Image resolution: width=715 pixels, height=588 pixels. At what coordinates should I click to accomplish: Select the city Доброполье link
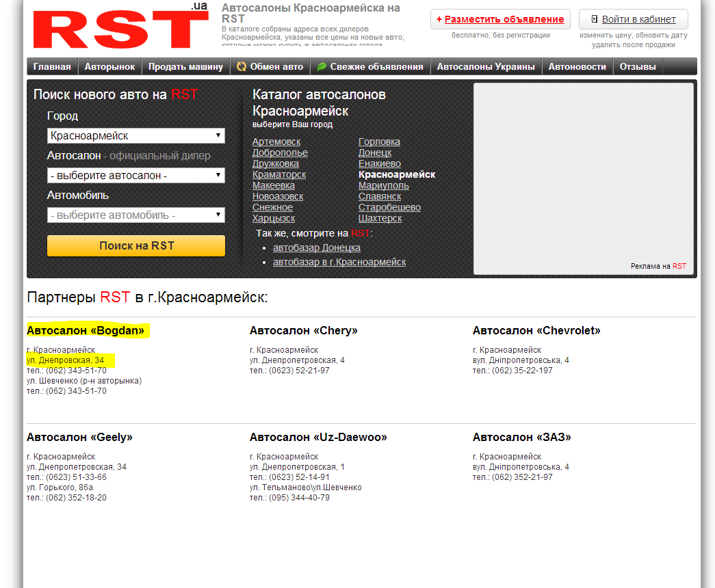pyautogui.click(x=280, y=152)
